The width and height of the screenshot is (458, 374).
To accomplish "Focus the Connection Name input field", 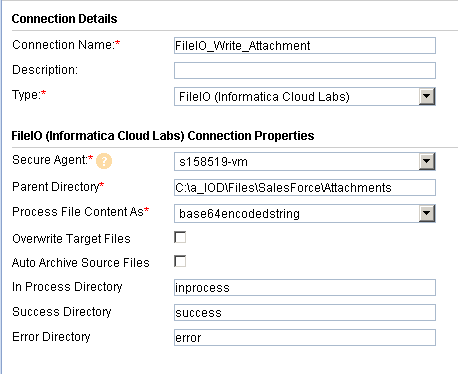I will pyautogui.click(x=305, y=46).
